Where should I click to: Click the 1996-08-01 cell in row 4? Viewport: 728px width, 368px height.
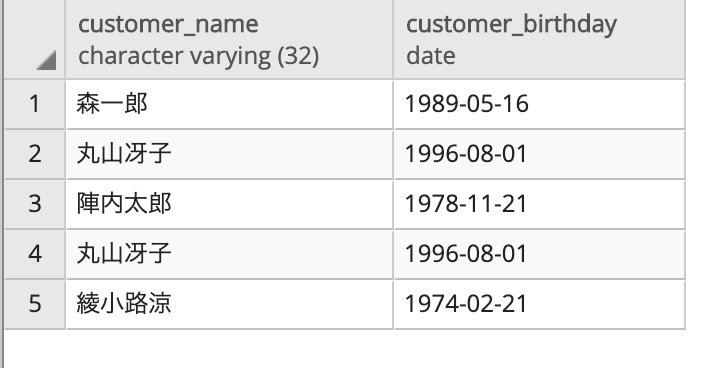(540, 254)
